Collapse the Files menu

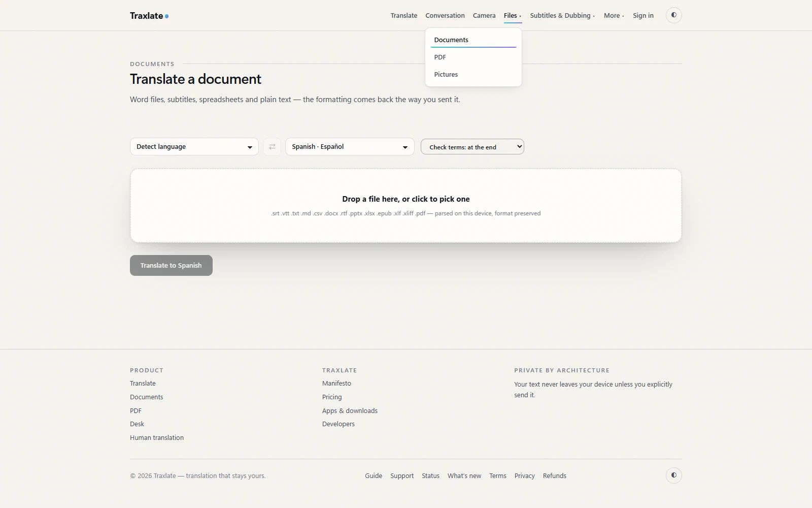513,16
